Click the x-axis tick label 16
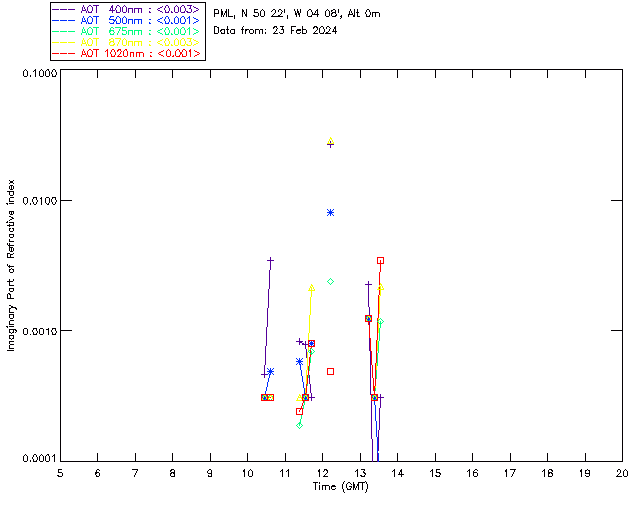 pos(473,473)
